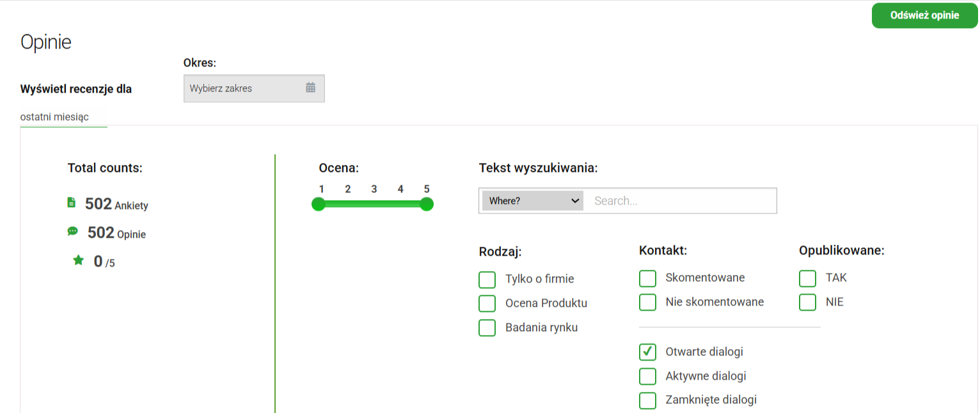This screenshot has height=413, width=980.
Task: Enable the Nie skomentowane filter
Action: click(647, 302)
